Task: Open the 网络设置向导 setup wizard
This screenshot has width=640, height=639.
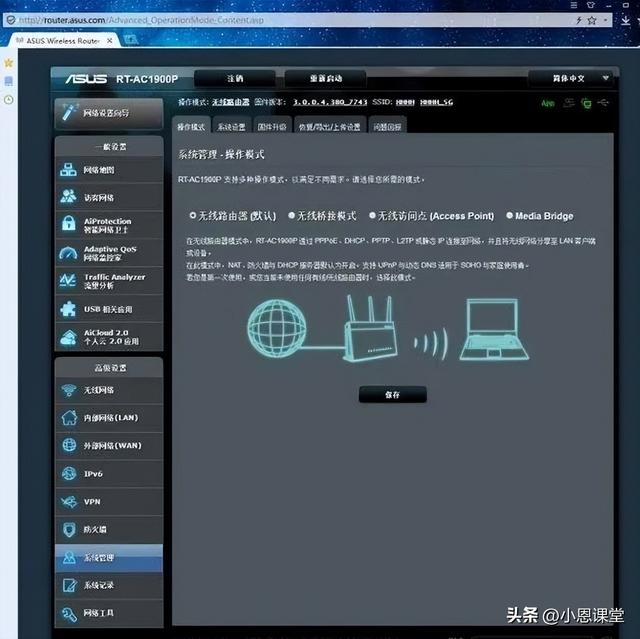Action: [x=109, y=113]
